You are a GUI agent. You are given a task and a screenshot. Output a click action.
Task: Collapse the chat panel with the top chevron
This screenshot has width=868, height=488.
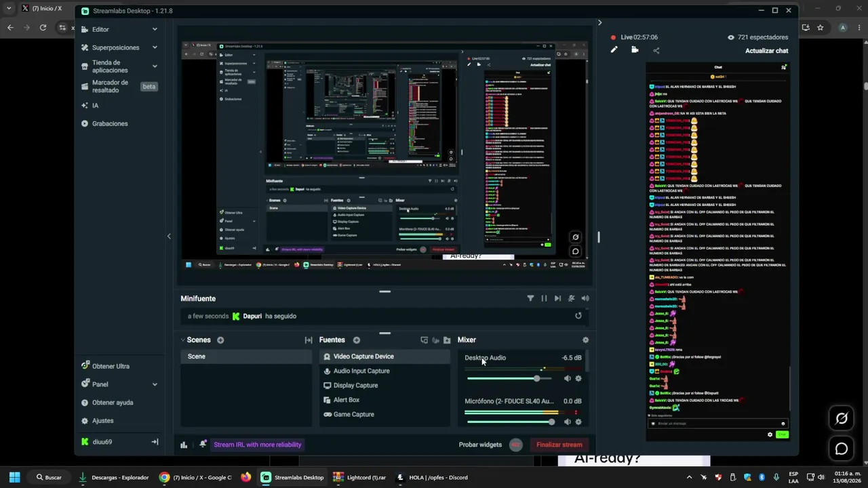[599, 22]
